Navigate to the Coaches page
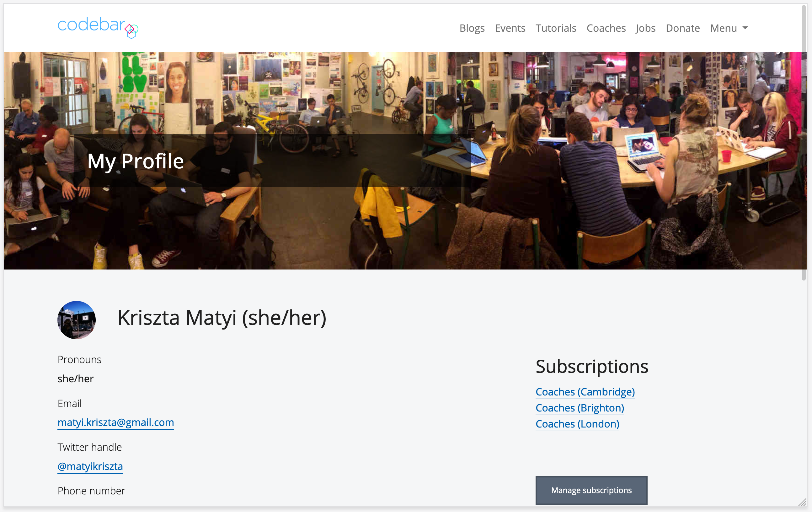Viewport: 812px width, 512px height. (x=606, y=28)
